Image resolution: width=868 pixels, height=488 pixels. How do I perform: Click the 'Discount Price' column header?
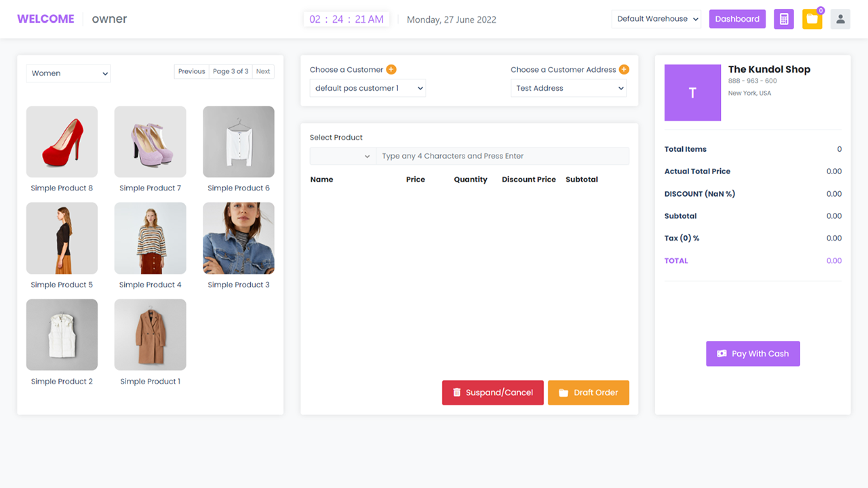[529, 180]
